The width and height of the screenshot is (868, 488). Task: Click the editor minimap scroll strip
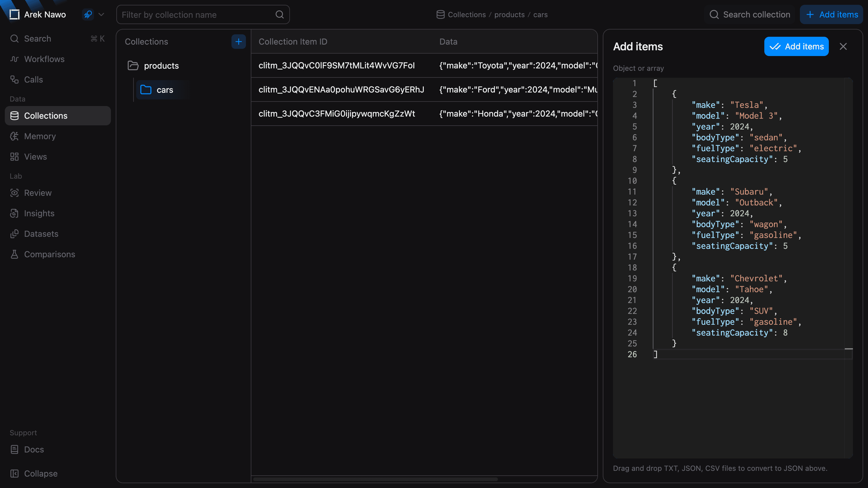[848, 268]
